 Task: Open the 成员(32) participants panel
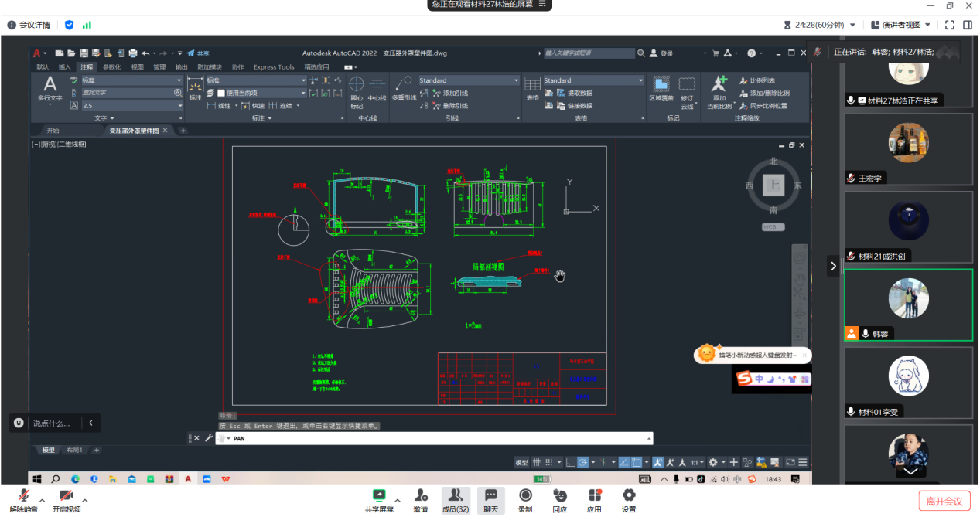pos(456,499)
